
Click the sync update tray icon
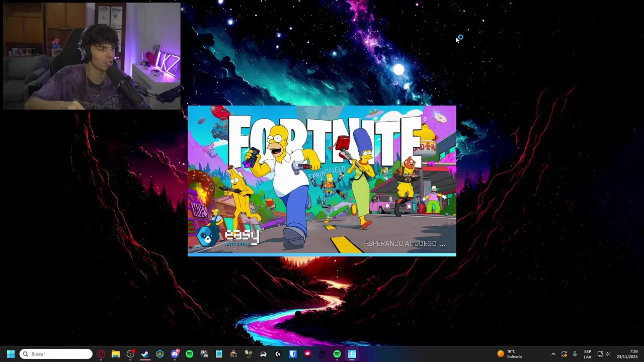pyautogui.click(x=564, y=354)
